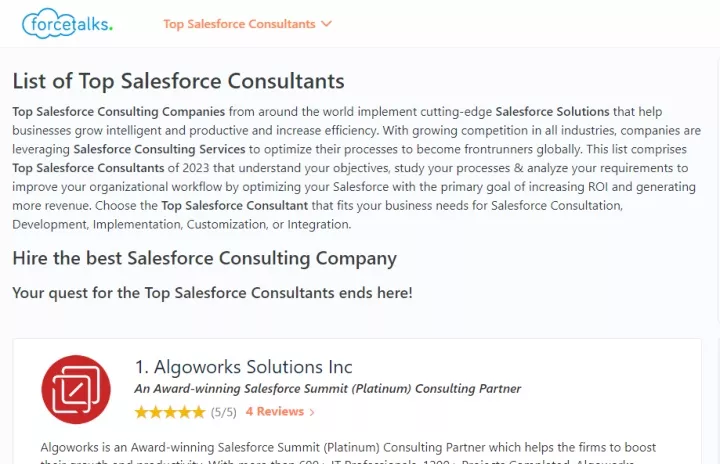This screenshot has width=720, height=464.
Task: Open the Algoworks Solutions Inc title
Action: (243, 367)
